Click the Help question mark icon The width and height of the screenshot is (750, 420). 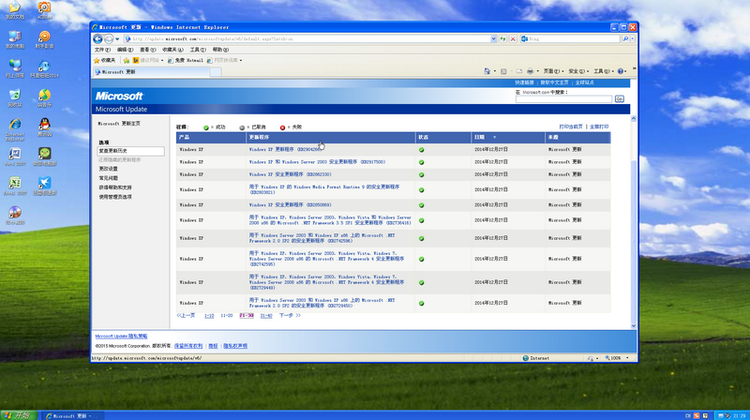[620, 71]
